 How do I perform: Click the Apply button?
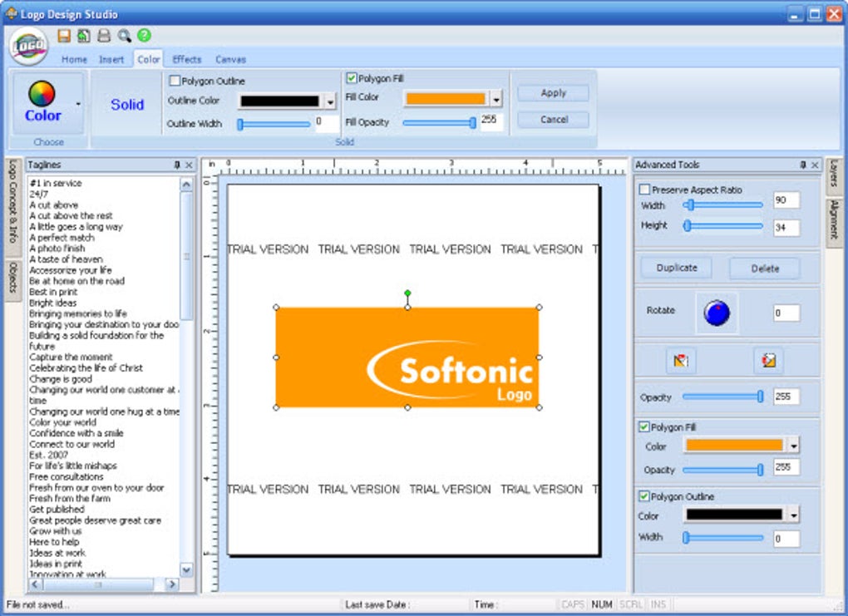click(553, 93)
